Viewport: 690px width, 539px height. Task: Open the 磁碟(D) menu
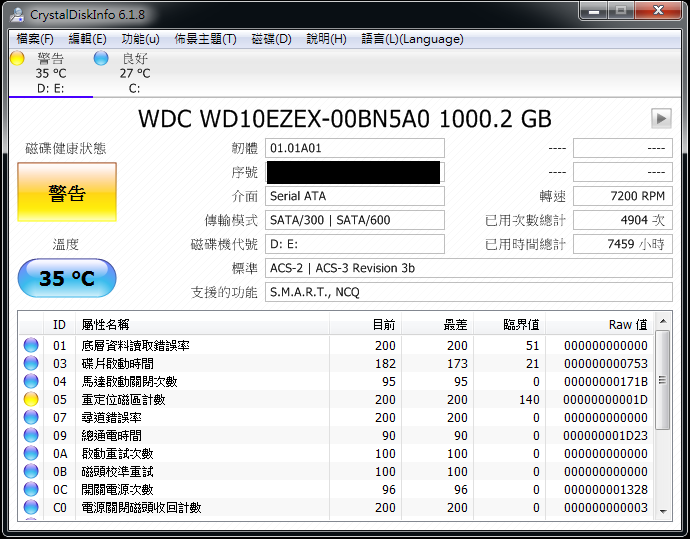coord(272,39)
